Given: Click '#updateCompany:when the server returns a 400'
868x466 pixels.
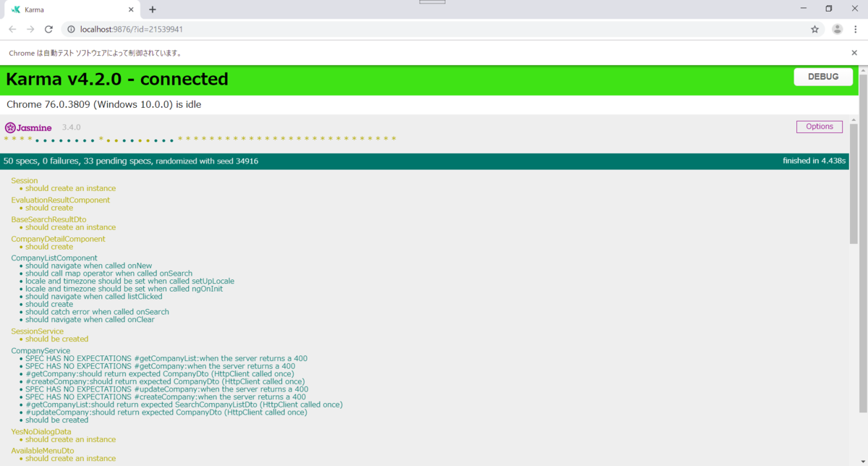Looking at the screenshot, I should click(x=167, y=389).
